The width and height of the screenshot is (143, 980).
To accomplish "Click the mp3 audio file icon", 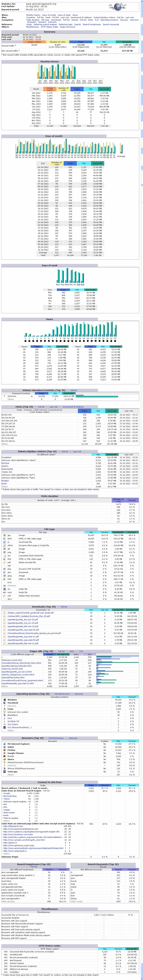I will click(x=5, y=592).
